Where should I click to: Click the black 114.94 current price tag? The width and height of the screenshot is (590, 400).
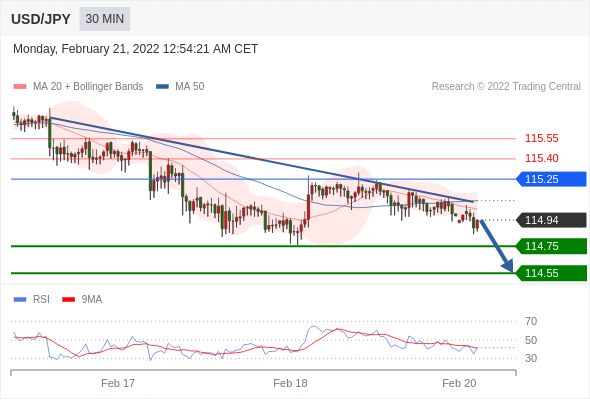(x=551, y=220)
